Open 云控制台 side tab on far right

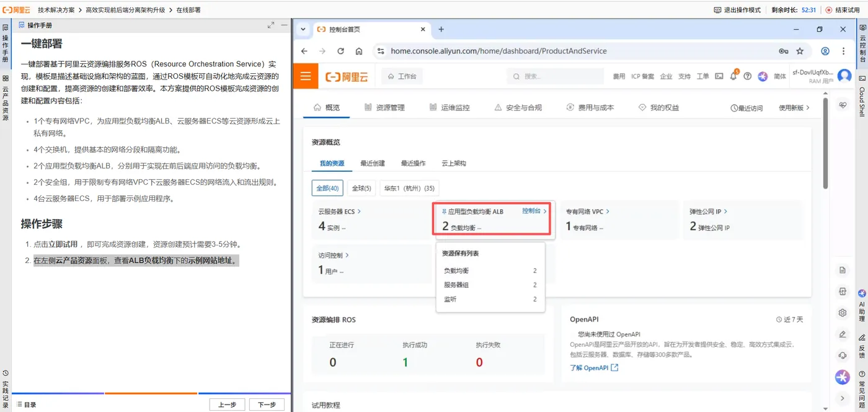coord(862,43)
